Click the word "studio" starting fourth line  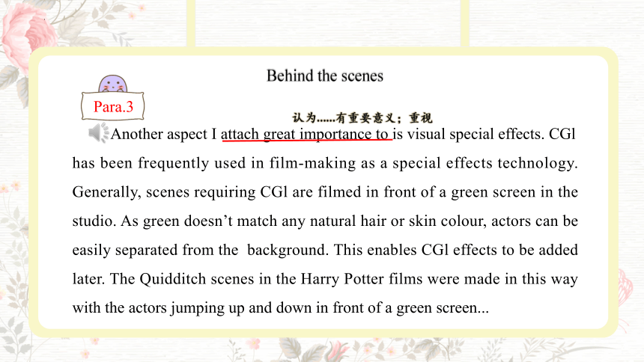94,221
